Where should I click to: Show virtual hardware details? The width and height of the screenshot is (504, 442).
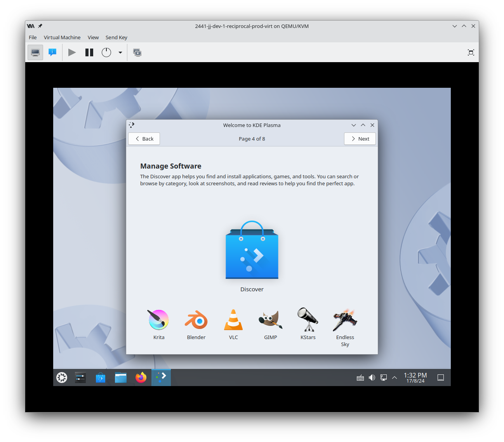click(x=52, y=52)
